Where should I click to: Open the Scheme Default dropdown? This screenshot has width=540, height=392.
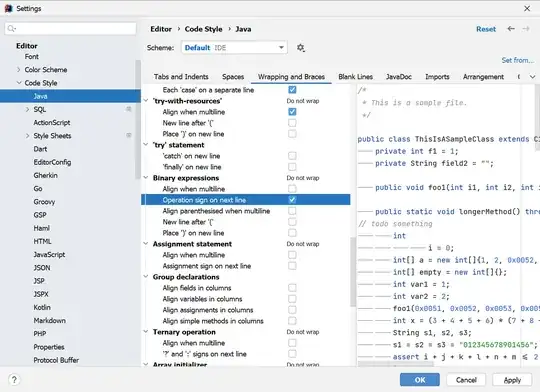click(234, 48)
